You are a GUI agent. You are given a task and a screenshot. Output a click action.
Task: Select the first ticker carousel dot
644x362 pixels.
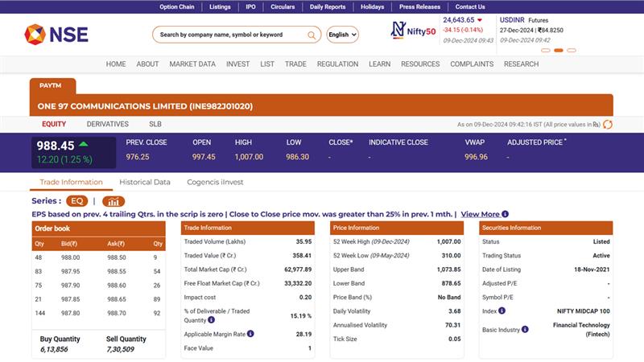pos(545,50)
